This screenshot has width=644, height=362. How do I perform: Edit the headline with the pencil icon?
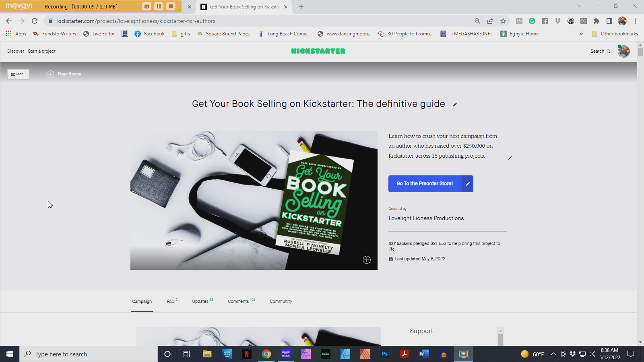[x=455, y=104]
